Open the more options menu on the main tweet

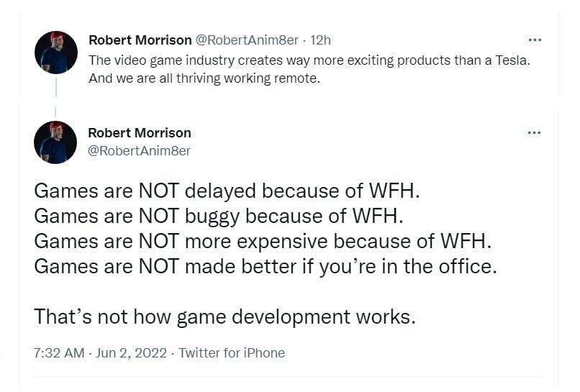(533, 133)
